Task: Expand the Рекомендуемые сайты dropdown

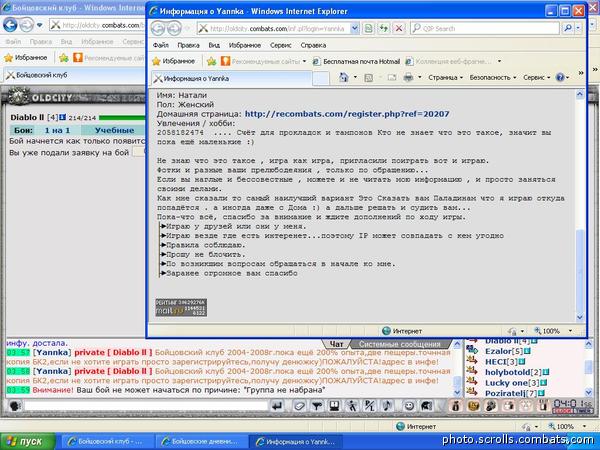Action: (304, 61)
